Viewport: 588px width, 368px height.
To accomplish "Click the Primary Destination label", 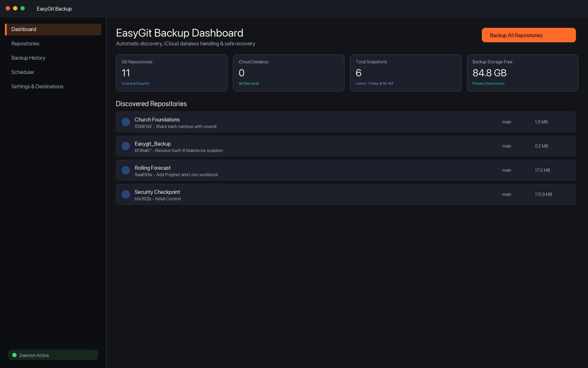I will (x=488, y=83).
